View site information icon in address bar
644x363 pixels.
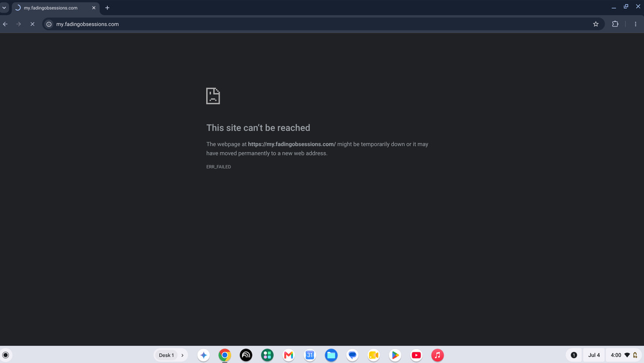49,24
